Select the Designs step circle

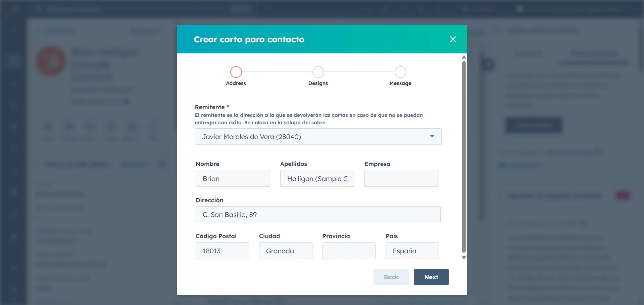[x=318, y=72]
